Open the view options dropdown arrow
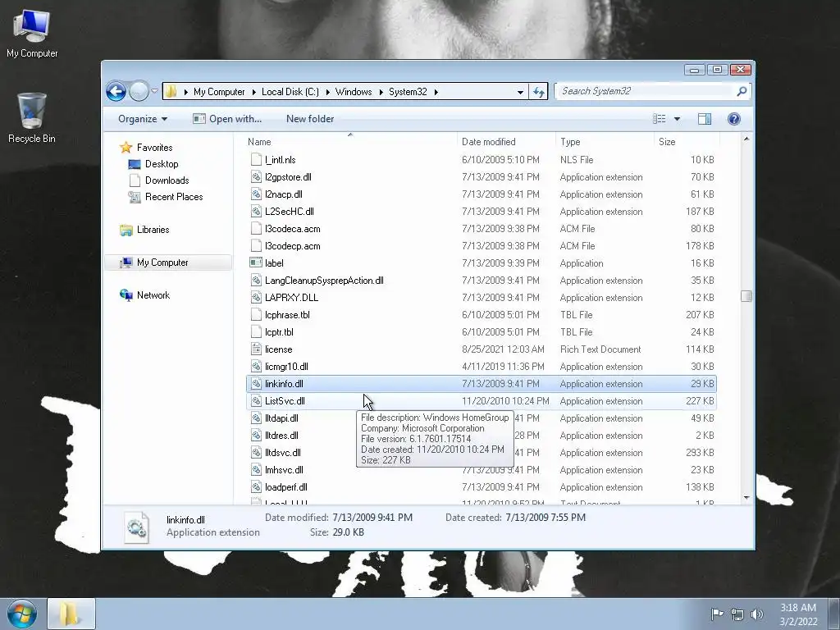 [677, 119]
